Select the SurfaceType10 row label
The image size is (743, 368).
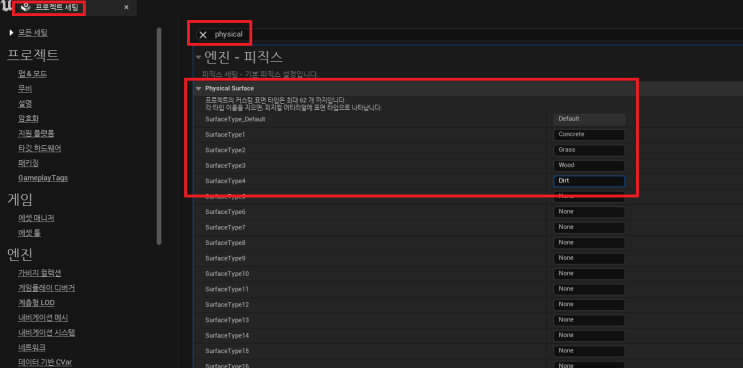click(x=227, y=274)
